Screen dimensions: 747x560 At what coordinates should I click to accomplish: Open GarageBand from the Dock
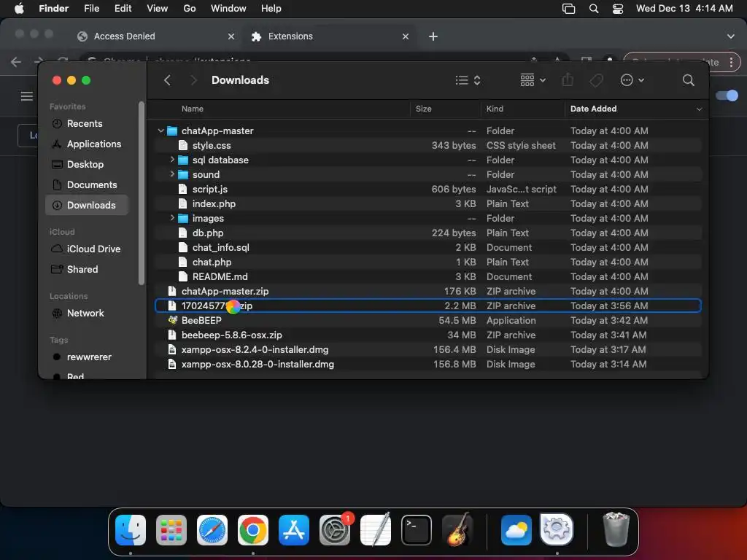click(x=457, y=530)
